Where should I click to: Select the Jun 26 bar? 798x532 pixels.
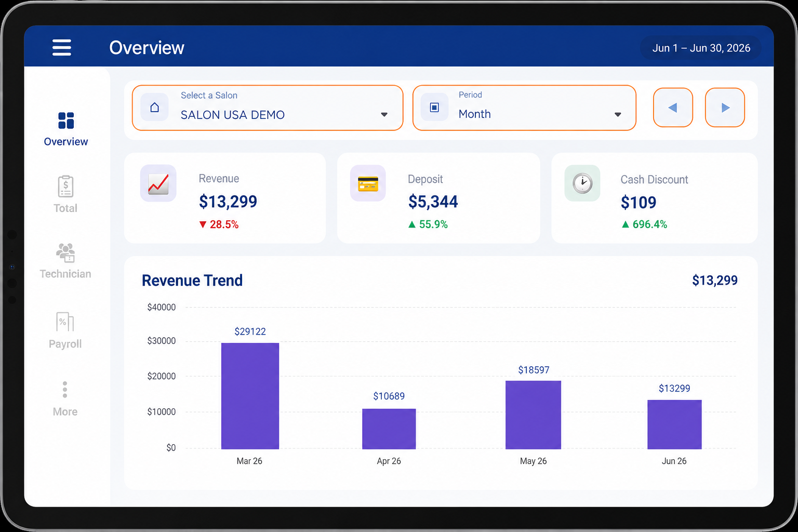tap(674, 424)
